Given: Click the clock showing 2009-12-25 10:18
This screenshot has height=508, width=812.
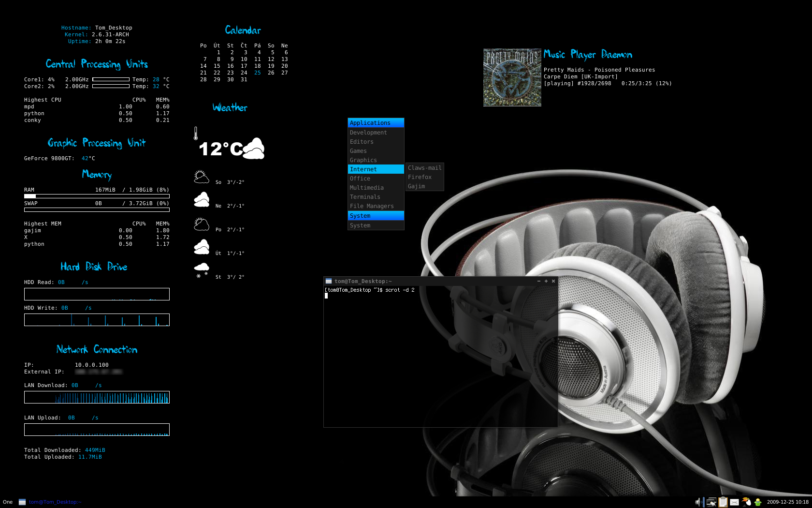Looking at the screenshot, I should [787, 502].
